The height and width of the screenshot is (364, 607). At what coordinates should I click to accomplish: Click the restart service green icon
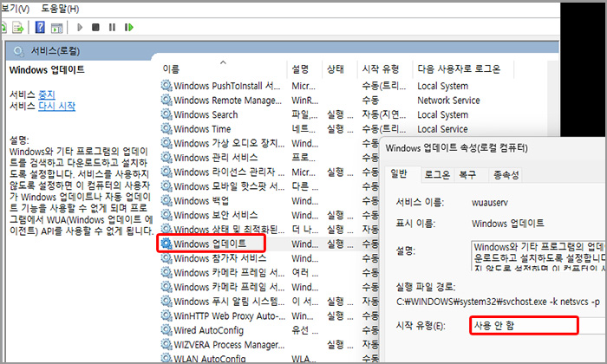(129, 28)
